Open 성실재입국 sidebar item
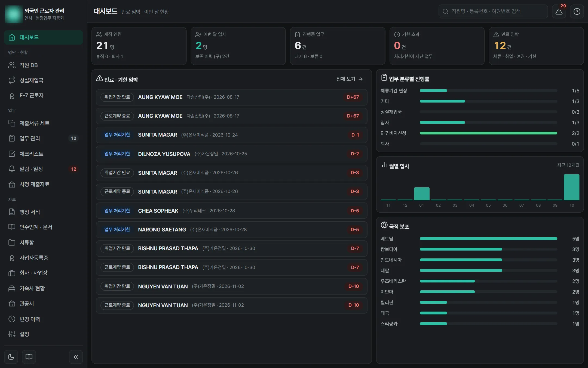The image size is (588, 368). point(44,80)
